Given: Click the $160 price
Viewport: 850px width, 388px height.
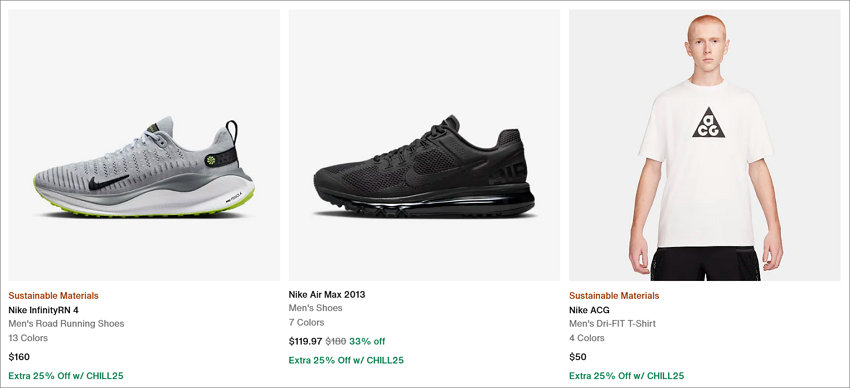Looking at the screenshot, I should click(x=19, y=357).
